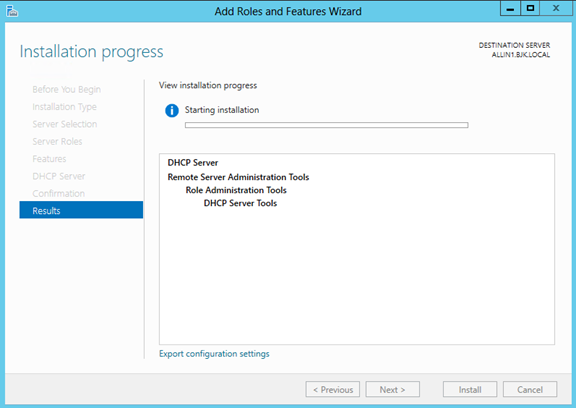Screen dimensions: 576x408
Task: Minimize the wizard window
Action: click(x=510, y=8)
